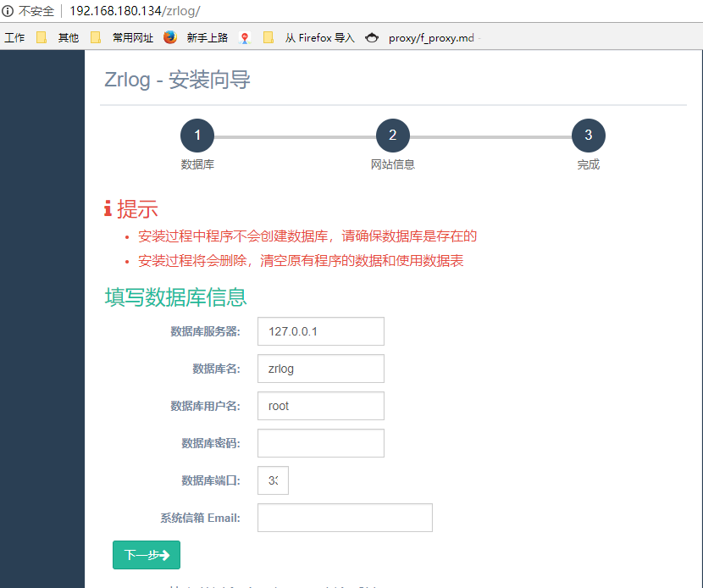Click the 数据库名: label

[x=217, y=369]
